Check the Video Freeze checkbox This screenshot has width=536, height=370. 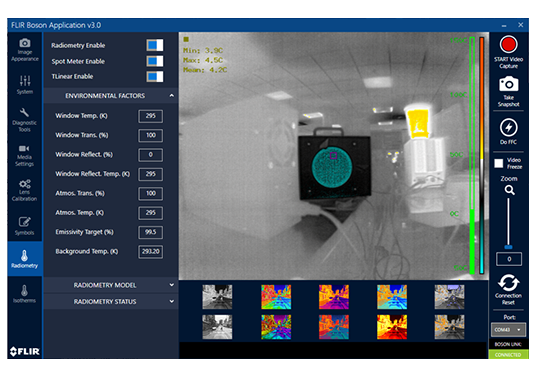point(499,163)
